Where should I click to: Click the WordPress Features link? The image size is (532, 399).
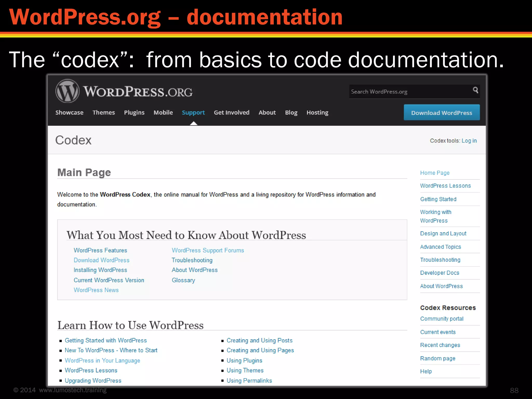coord(100,250)
